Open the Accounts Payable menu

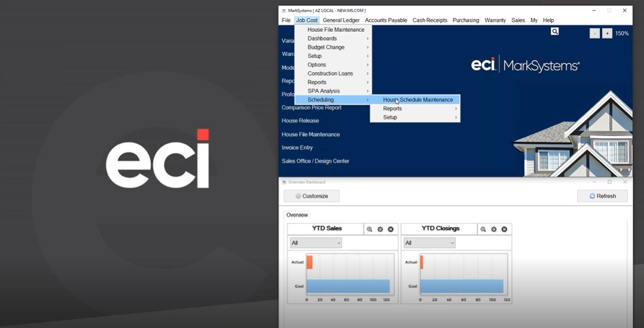click(386, 20)
